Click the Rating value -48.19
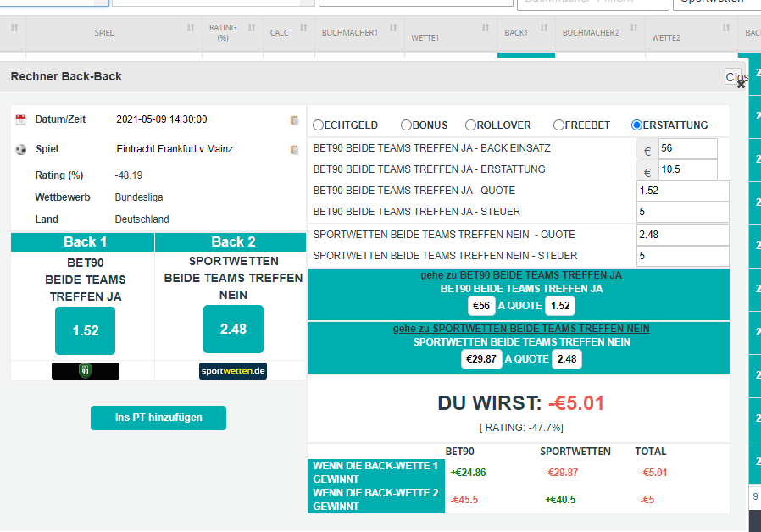761x532 pixels. pos(129,175)
